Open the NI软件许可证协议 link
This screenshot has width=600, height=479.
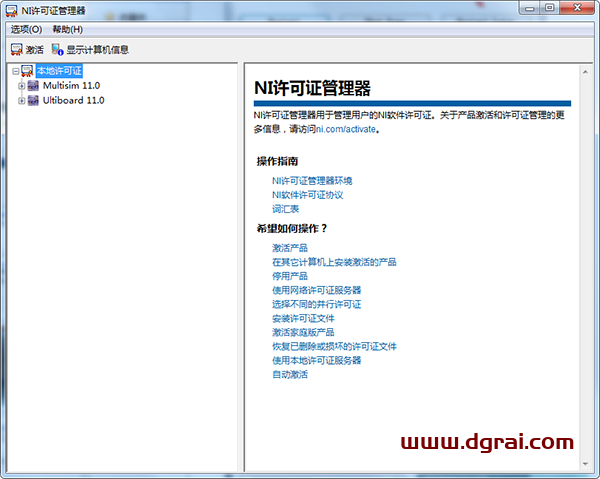308,195
